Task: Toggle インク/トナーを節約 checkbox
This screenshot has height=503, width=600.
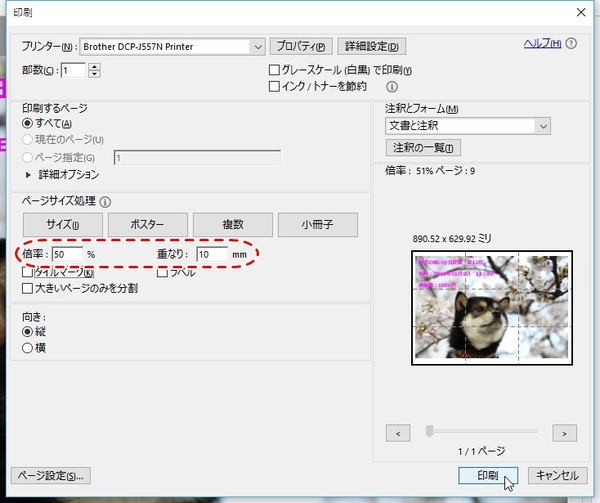Action: (274, 86)
